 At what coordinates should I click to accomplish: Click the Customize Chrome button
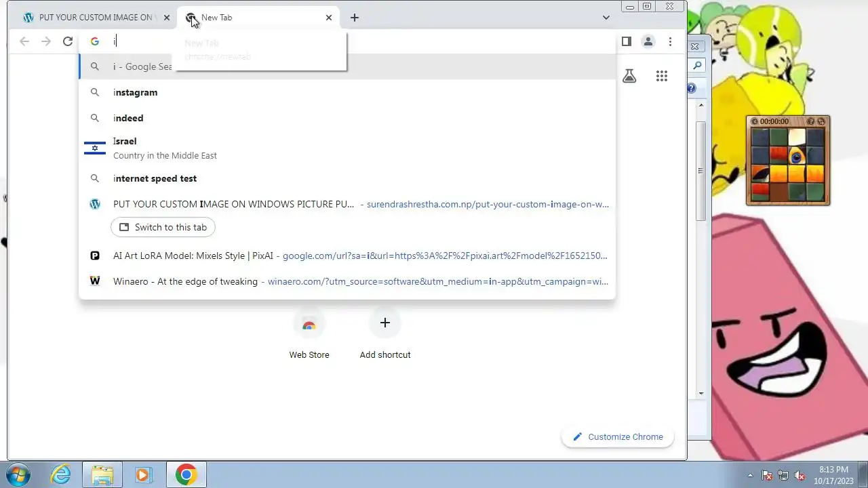618,436
